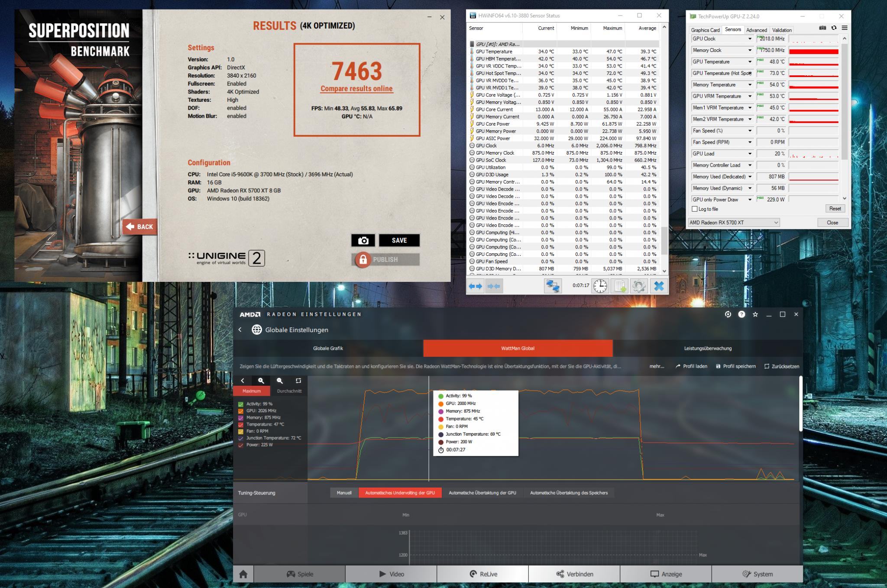Click the HWiNFO sensor list vertical scrollbar
The width and height of the screenshot is (887, 588).
(x=664, y=240)
